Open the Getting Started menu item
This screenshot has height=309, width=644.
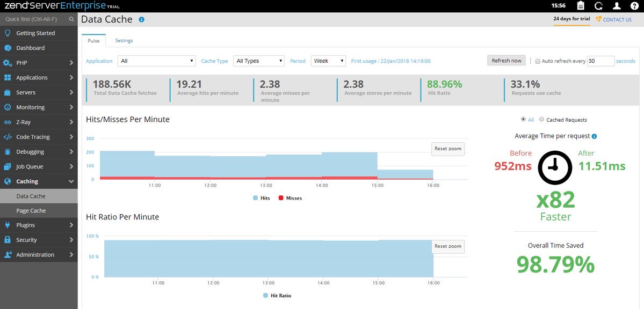pos(39,33)
